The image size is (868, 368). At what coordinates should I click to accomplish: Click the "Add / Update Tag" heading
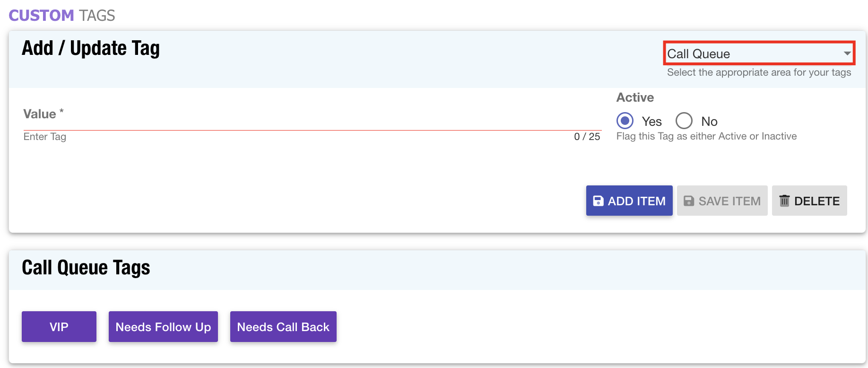[91, 48]
